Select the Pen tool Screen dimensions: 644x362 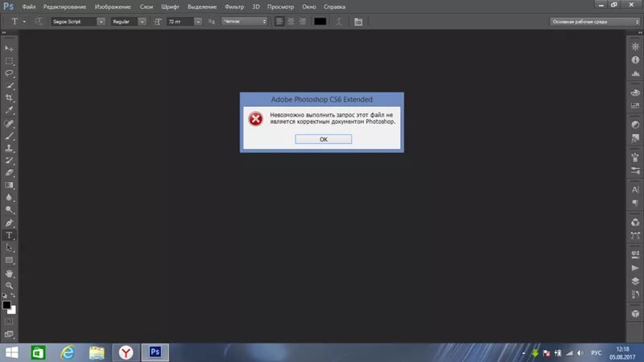9,223
